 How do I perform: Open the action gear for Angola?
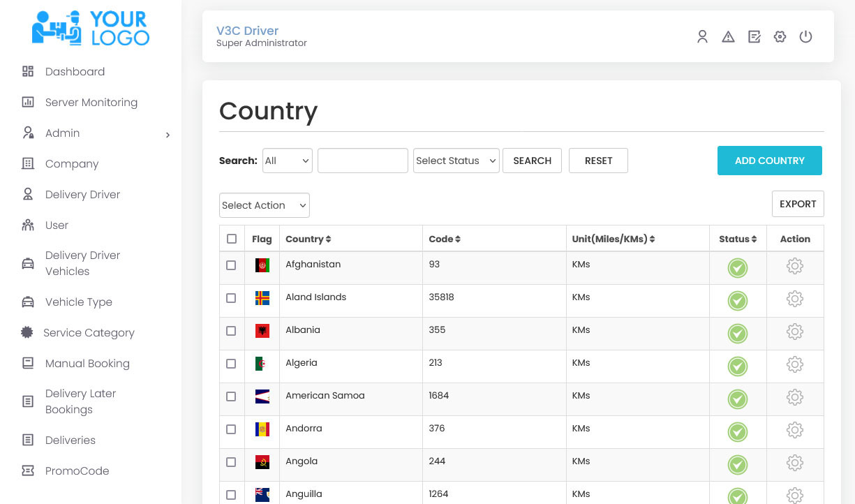pos(795,463)
